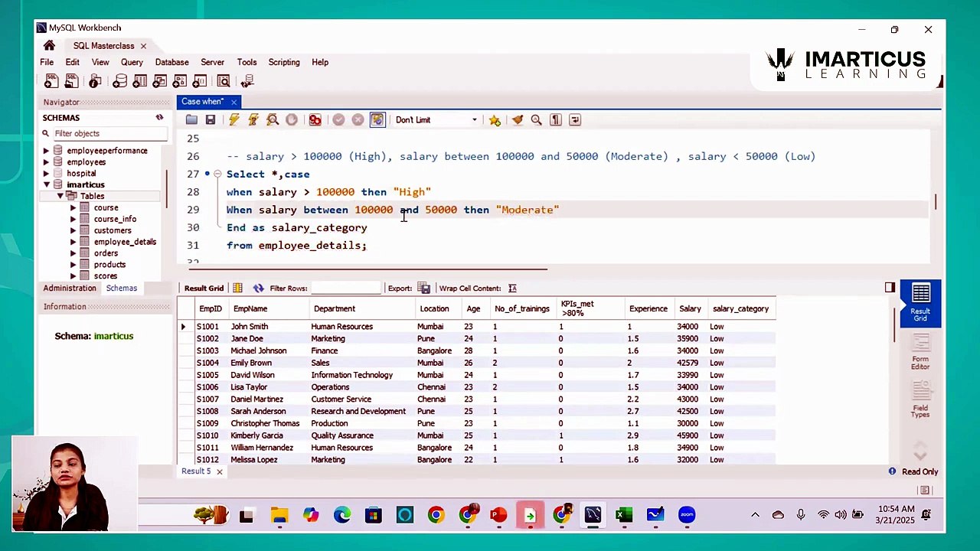Toggle the auto-commit mode button
Viewport: 980px width, 551px height.
coord(377,119)
